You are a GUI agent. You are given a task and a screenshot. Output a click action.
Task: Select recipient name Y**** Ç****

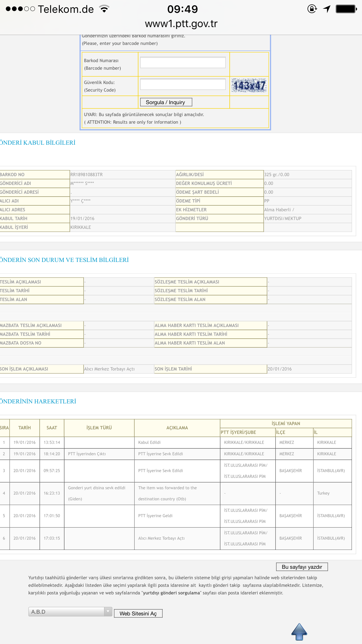click(x=80, y=201)
